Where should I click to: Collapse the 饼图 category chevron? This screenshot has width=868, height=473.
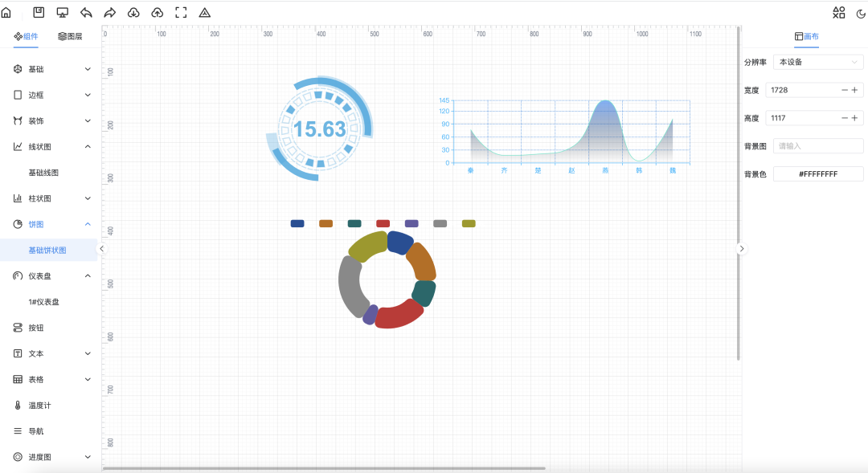click(x=88, y=224)
